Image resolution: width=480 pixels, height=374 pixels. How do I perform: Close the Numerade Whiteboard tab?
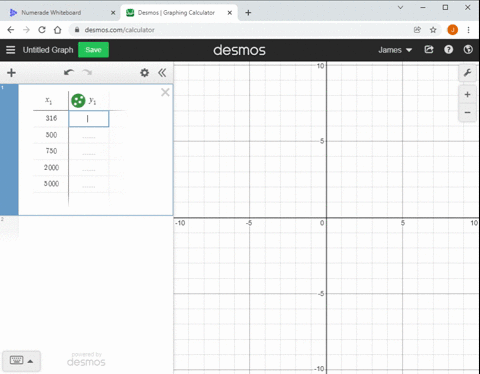click(x=113, y=13)
